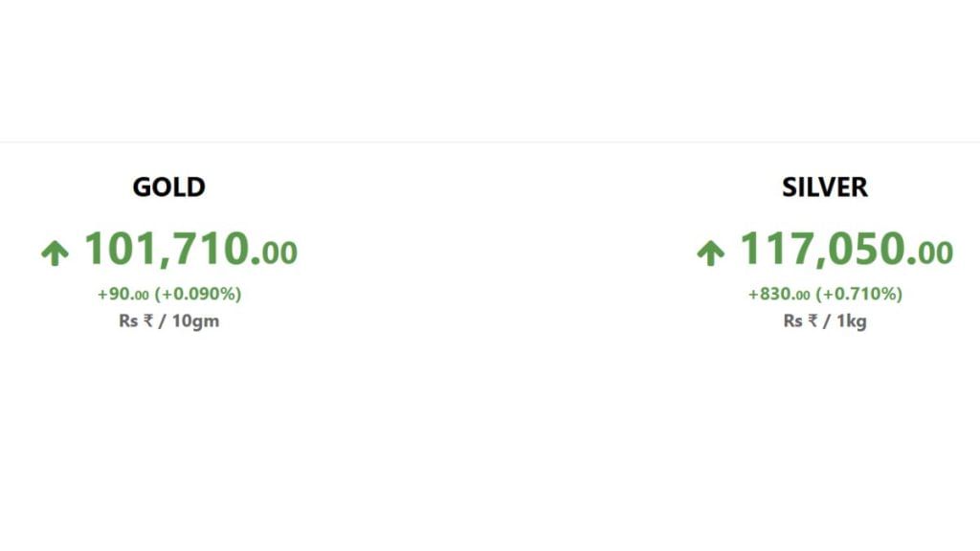The image size is (980, 551).
Task: Click the Rs text below gold change
Action: (x=128, y=321)
